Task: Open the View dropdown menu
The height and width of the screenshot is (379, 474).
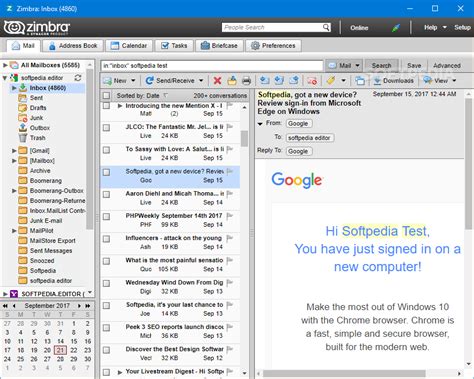Action: coord(440,80)
